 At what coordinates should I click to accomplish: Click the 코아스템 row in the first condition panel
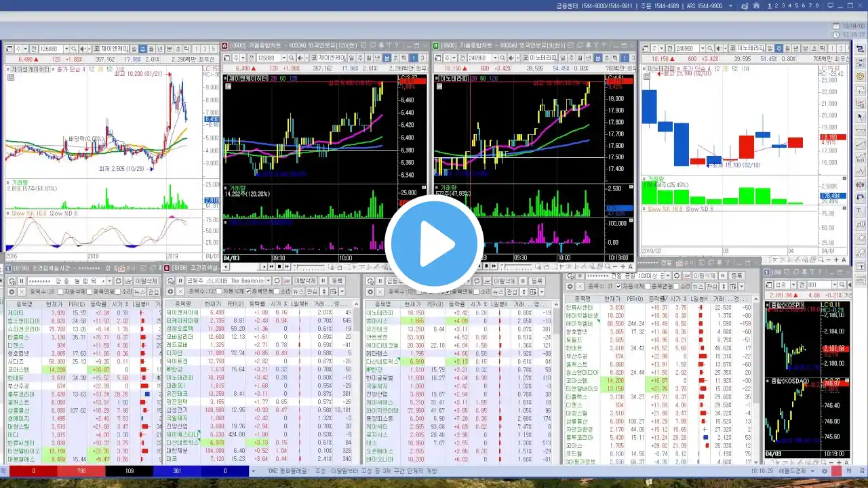point(85,370)
